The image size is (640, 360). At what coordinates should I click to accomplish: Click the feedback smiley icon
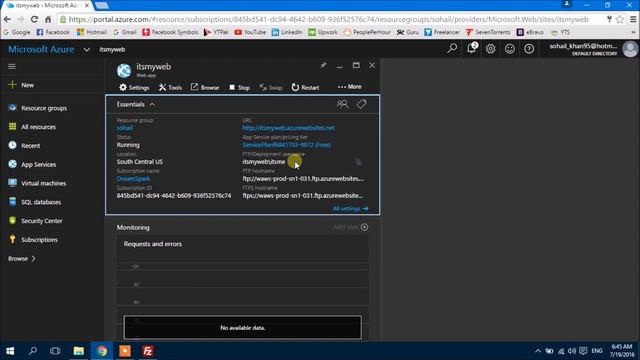[x=510, y=49]
